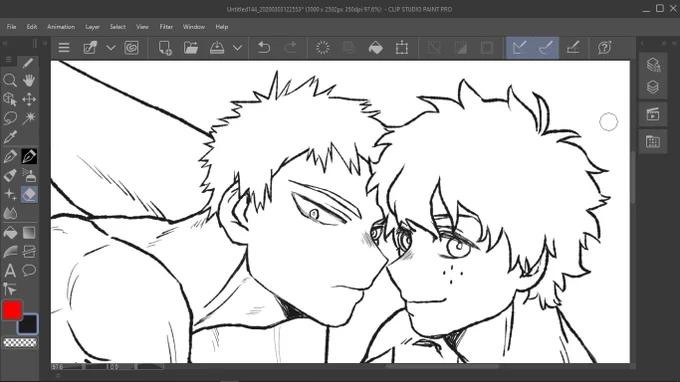Click the Clear (dotted circle) icon
Image resolution: width=680 pixels, height=382 pixels.
click(323, 48)
